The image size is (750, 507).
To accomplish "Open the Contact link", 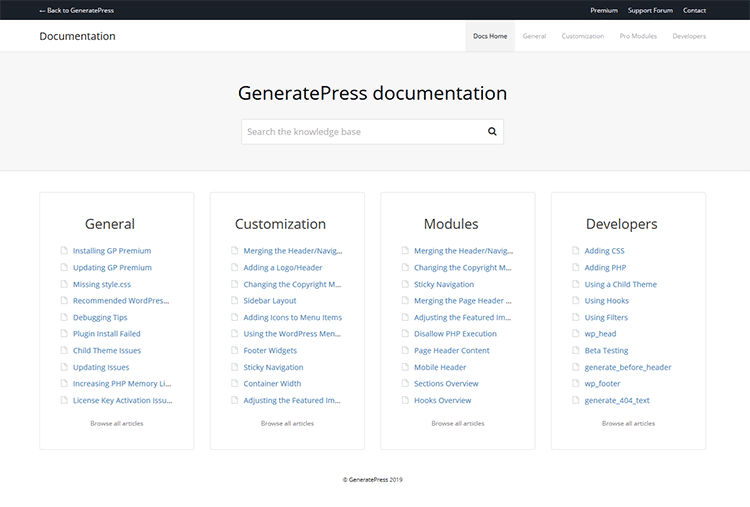I will [694, 11].
